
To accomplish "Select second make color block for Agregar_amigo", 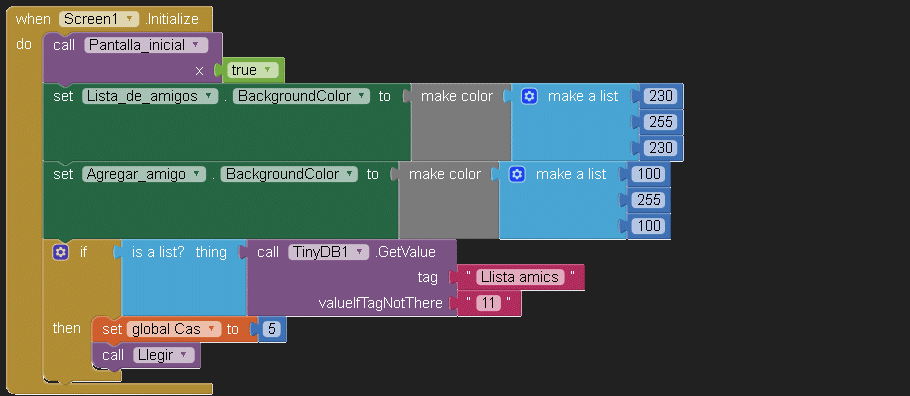I will [x=448, y=200].
